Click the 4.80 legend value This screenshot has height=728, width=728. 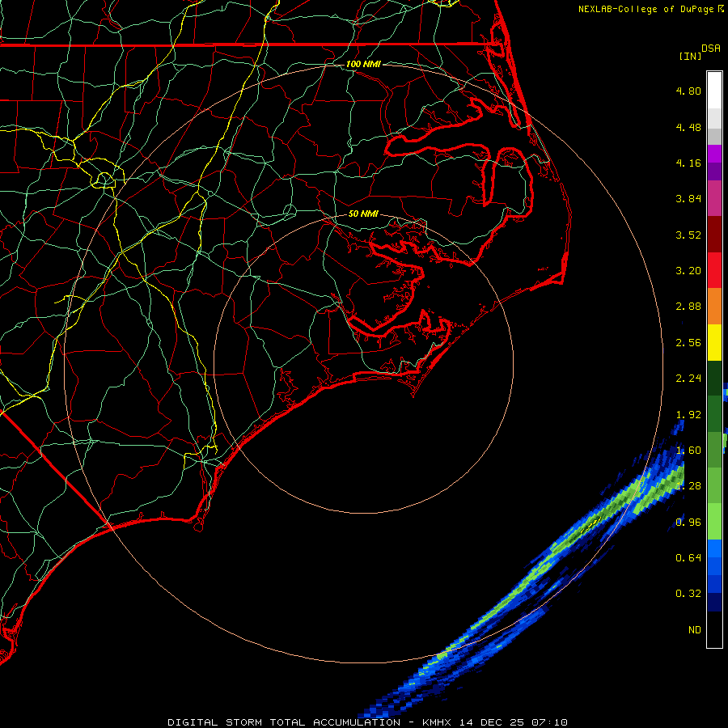point(688,91)
